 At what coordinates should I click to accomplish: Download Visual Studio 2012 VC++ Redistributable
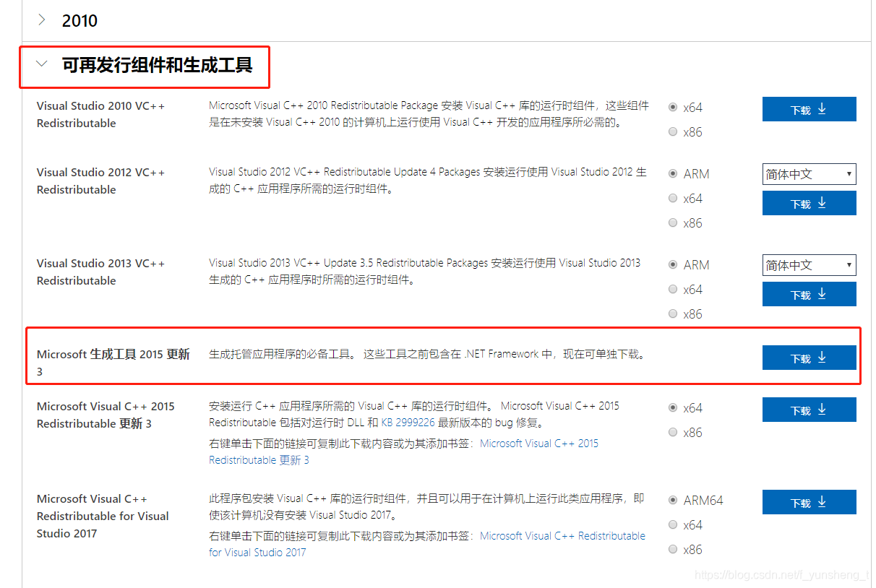(810, 203)
